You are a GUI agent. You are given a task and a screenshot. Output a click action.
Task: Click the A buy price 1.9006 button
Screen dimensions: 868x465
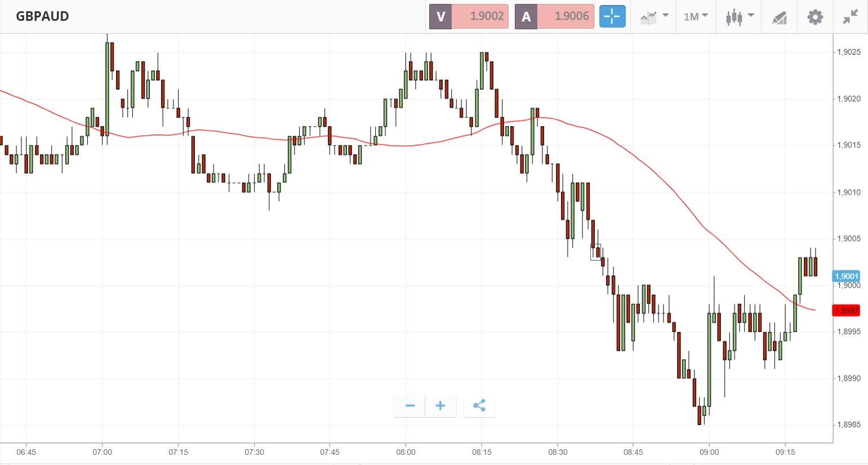click(x=554, y=16)
